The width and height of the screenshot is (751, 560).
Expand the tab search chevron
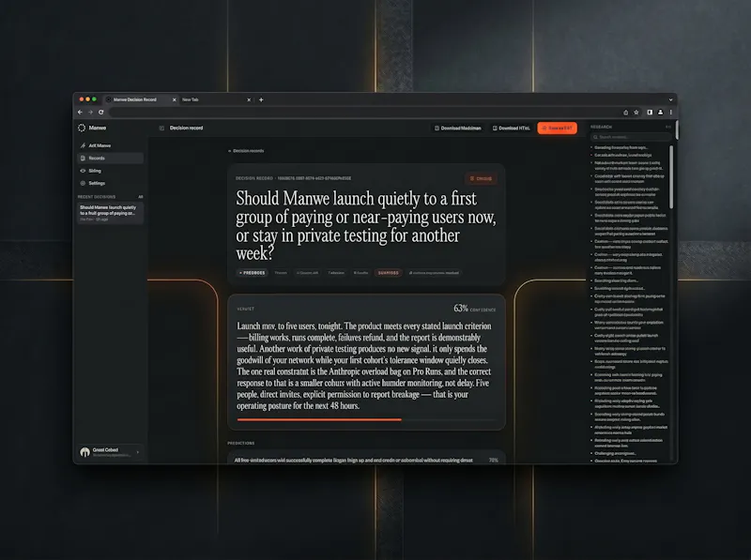670,99
